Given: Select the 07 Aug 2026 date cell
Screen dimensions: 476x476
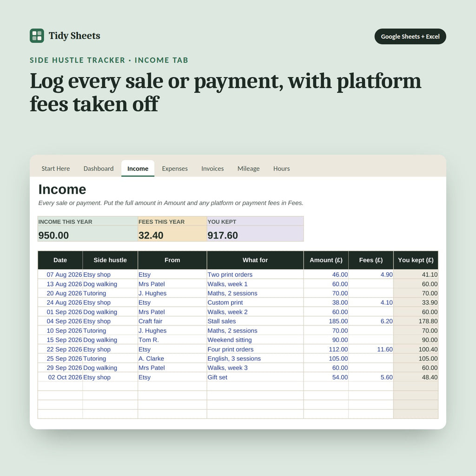Looking at the screenshot, I should coord(60,274).
